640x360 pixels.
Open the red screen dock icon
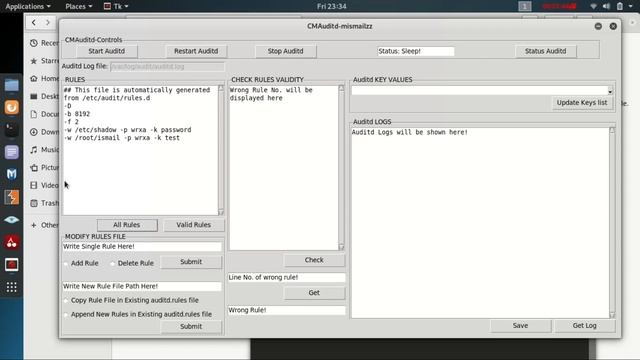pos(11,265)
